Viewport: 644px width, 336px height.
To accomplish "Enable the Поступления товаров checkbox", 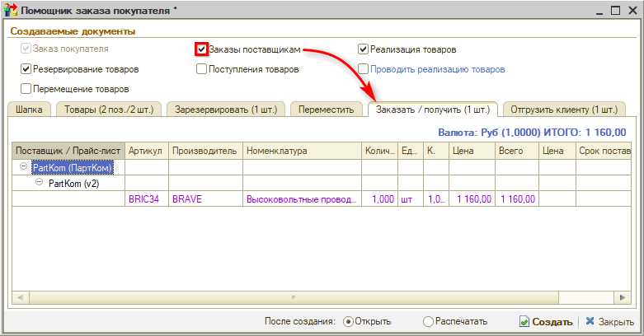I will pyautogui.click(x=201, y=69).
